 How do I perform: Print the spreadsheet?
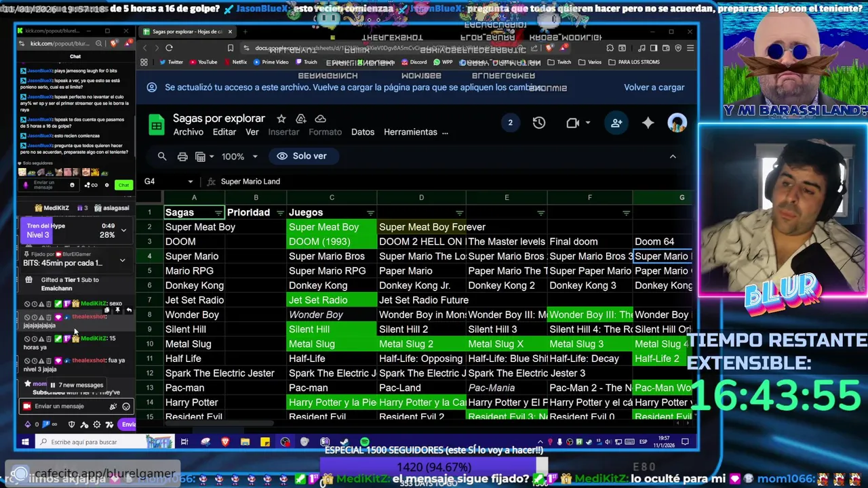[182, 157]
